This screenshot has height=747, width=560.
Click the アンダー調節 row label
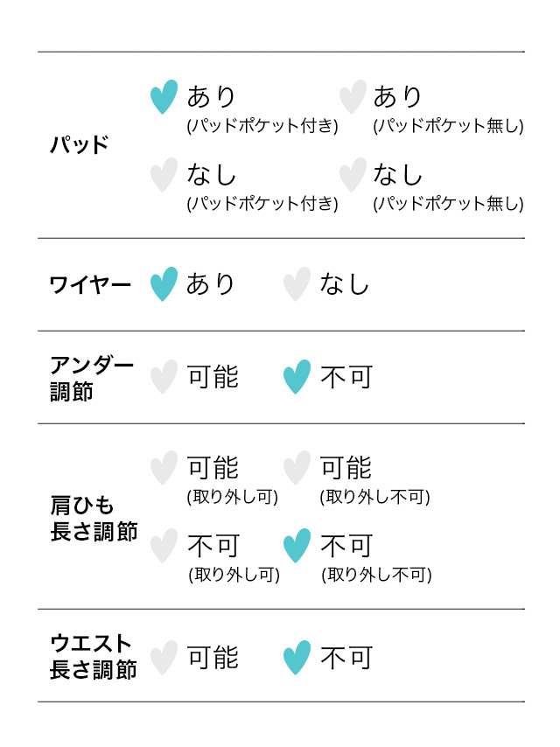(92, 378)
